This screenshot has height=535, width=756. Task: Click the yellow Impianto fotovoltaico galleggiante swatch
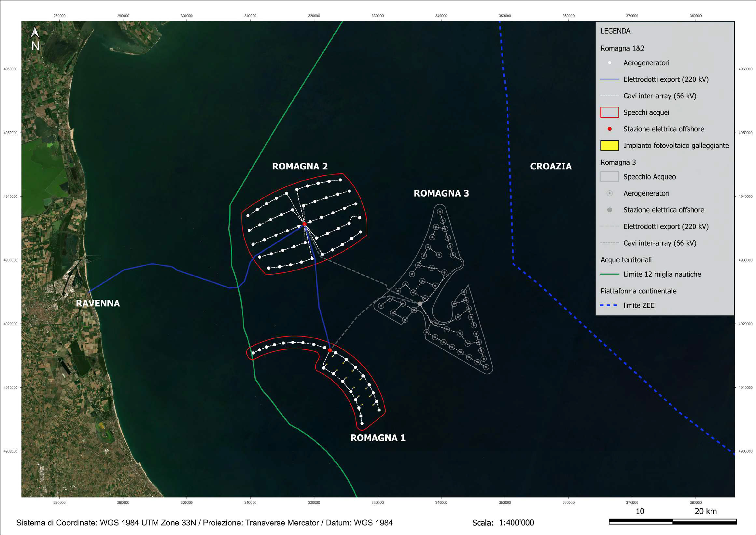point(609,146)
